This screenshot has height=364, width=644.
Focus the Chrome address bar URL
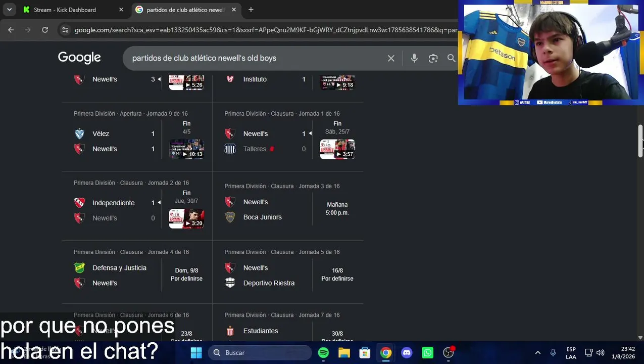click(265, 30)
